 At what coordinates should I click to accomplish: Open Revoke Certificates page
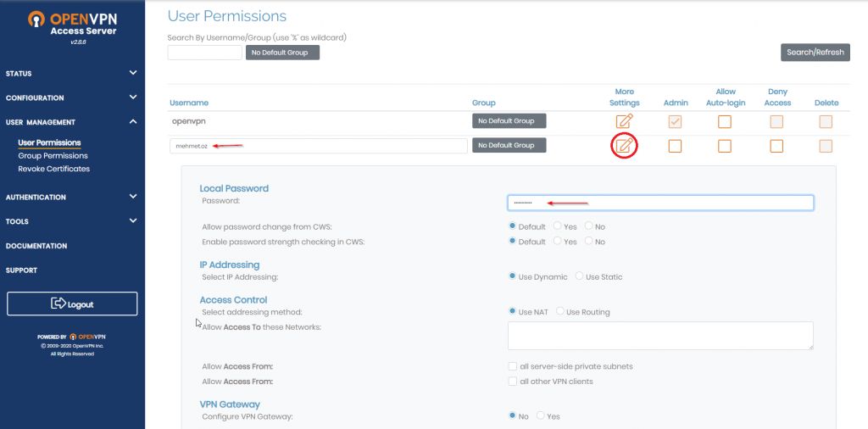point(53,169)
